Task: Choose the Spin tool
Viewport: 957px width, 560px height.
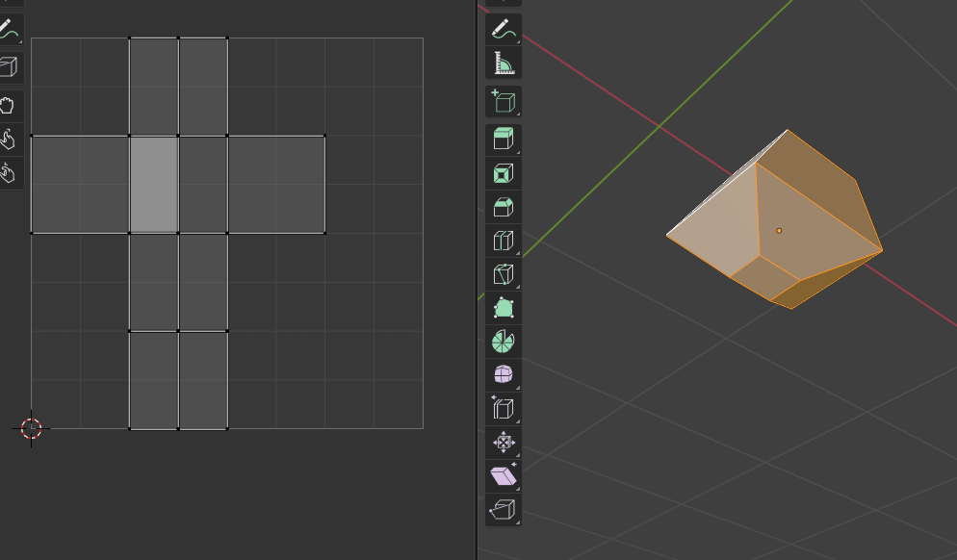Action: (x=503, y=341)
